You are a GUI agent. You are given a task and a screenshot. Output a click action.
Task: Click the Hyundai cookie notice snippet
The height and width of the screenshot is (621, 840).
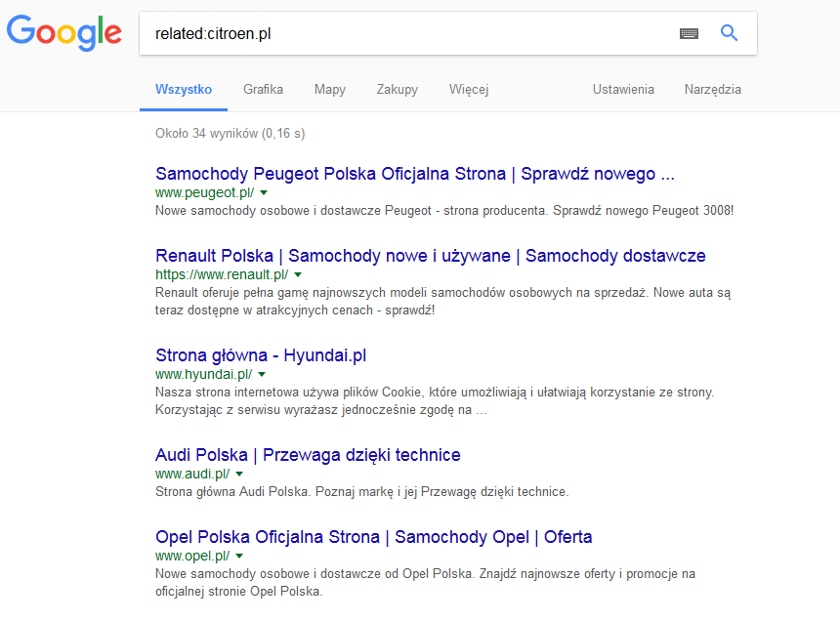click(x=435, y=401)
